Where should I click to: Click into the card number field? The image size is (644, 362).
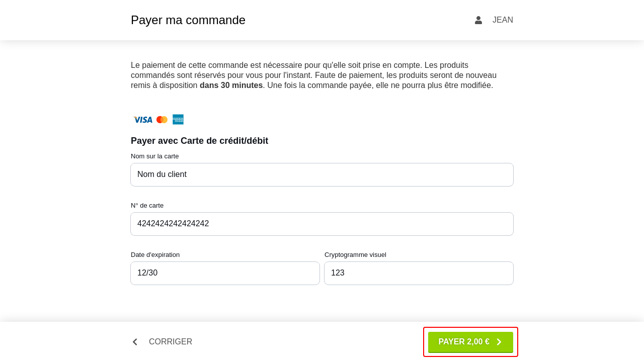pyautogui.click(x=322, y=224)
